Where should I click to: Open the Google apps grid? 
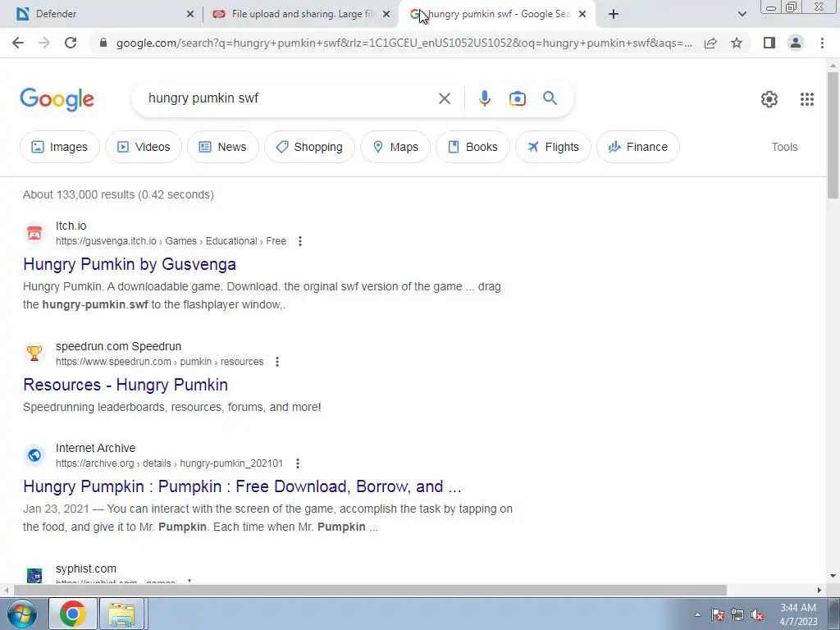pos(807,99)
